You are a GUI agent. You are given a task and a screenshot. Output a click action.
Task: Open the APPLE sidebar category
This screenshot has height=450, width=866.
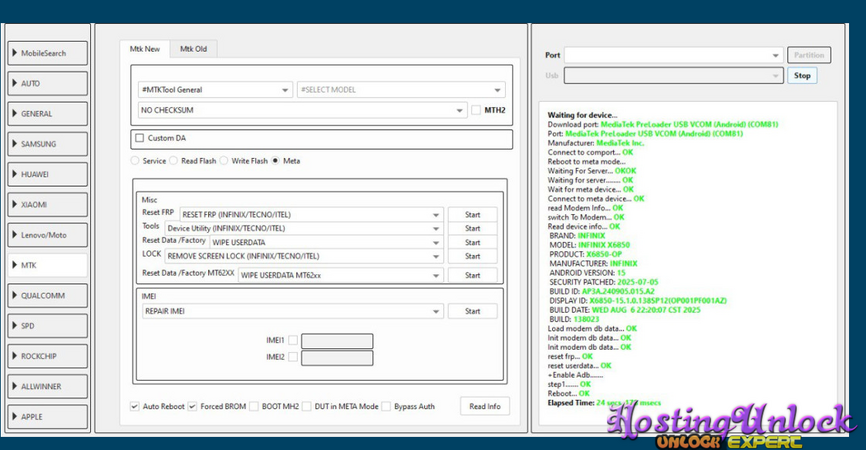47,415
